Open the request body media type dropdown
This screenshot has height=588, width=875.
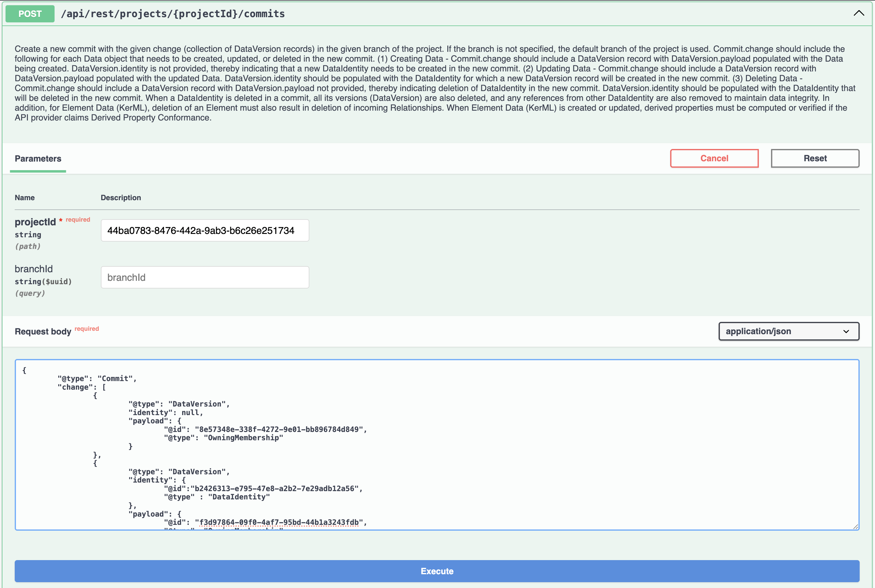pos(788,331)
